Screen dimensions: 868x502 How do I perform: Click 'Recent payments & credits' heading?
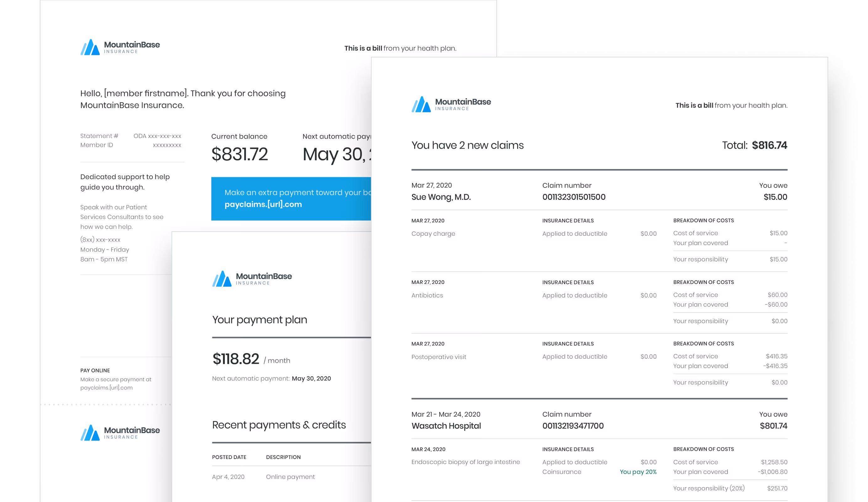279,425
